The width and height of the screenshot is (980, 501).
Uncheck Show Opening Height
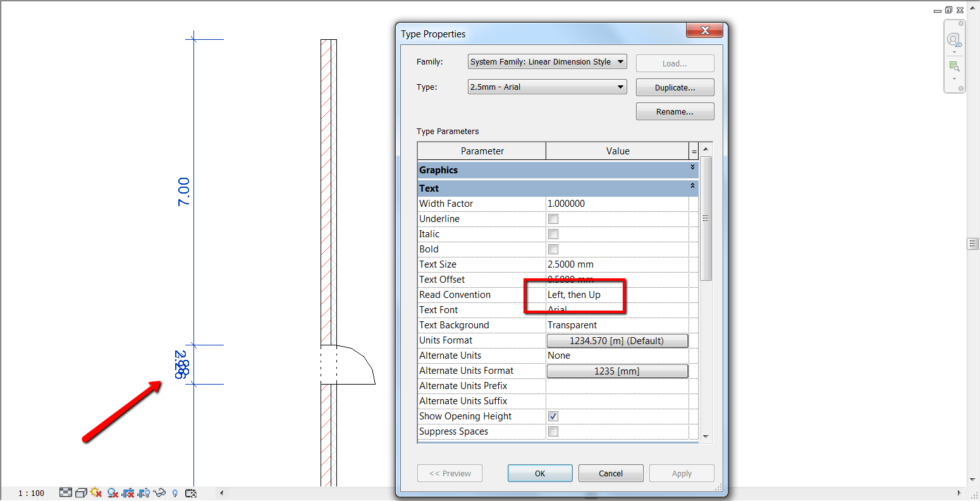[x=553, y=416]
